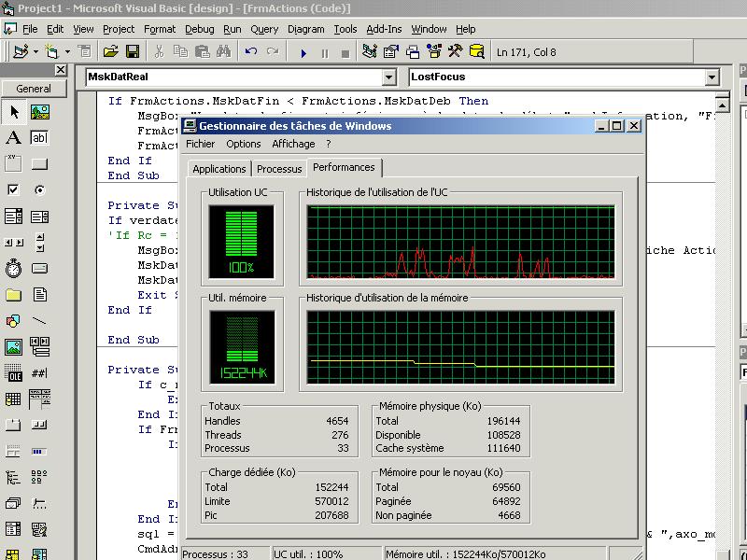747x560 pixels.
Task: Click the Open Project folder icon
Action: (x=110, y=52)
